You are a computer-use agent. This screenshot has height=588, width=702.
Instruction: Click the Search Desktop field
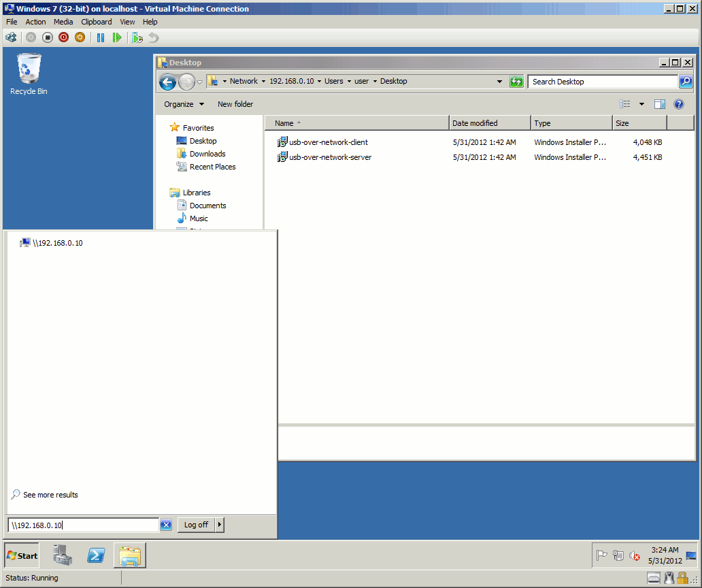click(602, 82)
